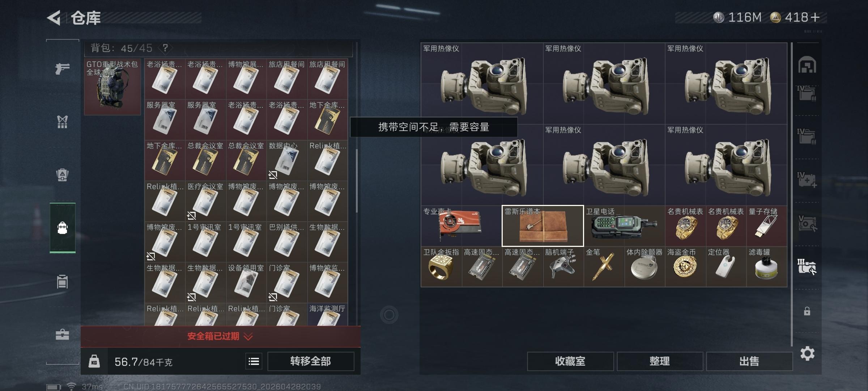Open the backpack tab in left sidebar
Image resolution: width=868 pixels, height=391 pixels.
63,228
